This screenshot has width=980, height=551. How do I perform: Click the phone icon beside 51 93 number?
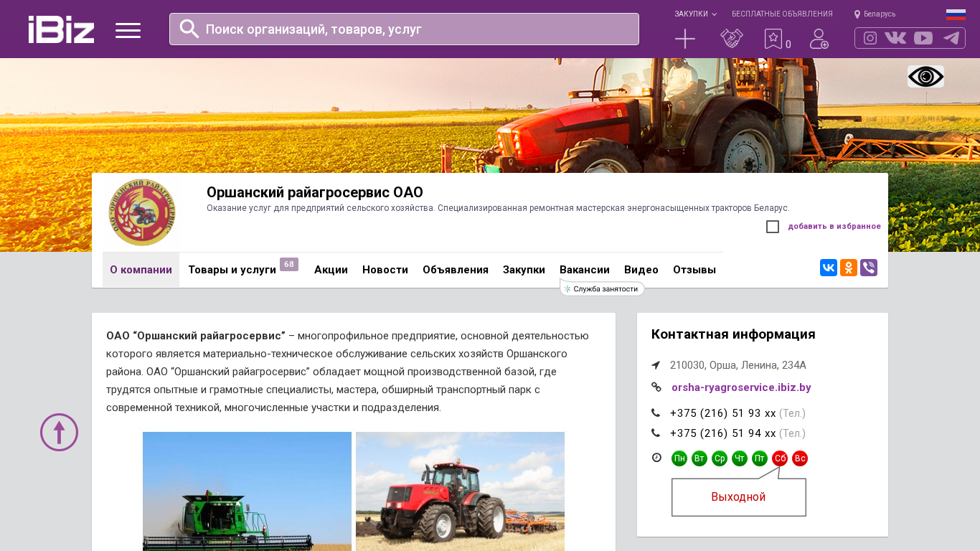click(656, 413)
